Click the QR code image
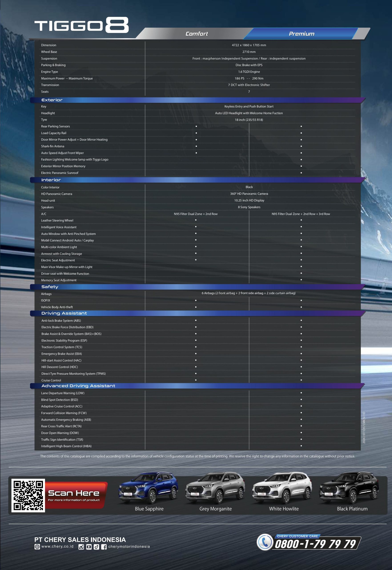The image size is (392, 570). 28,495
